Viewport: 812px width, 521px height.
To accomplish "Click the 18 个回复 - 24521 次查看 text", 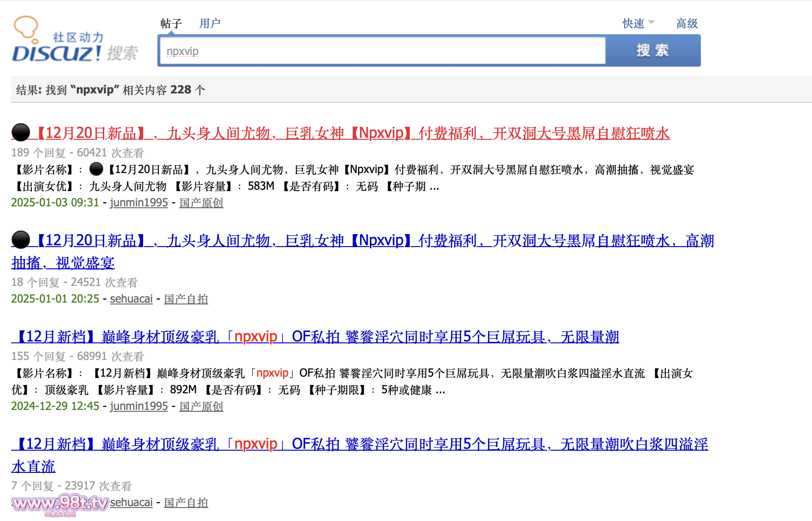I will [x=75, y=282].
